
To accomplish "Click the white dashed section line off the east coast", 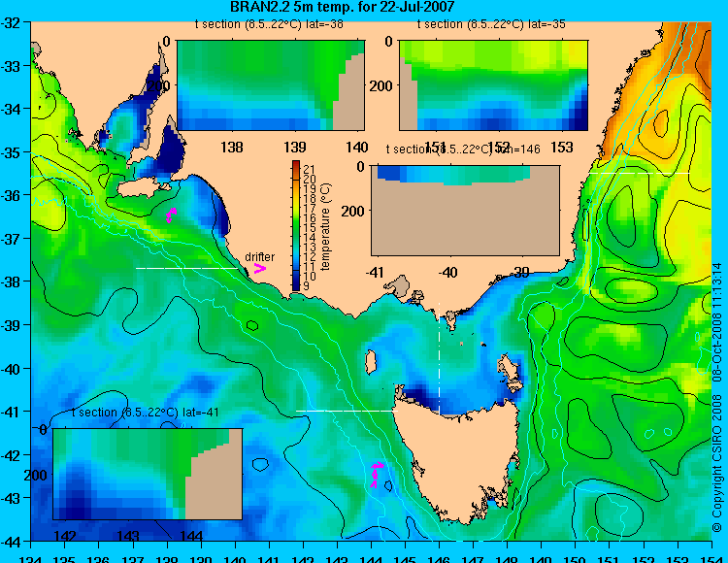I will coord(640,173).
